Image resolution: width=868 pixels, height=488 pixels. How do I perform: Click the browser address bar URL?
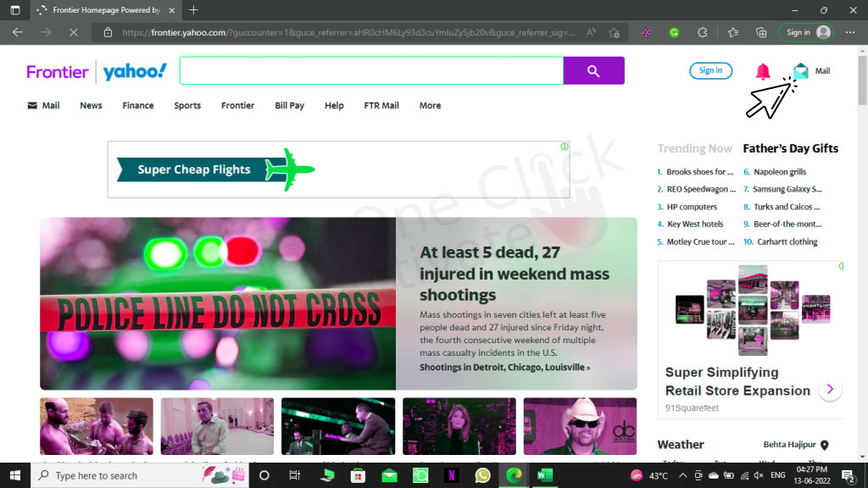(x=348, y=33)
